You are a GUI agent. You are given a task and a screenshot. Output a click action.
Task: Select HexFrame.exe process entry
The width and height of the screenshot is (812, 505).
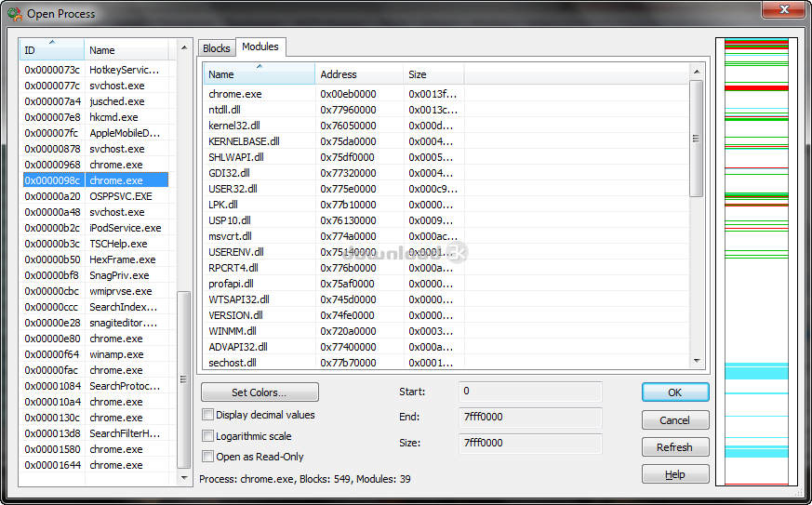[122, 259]
